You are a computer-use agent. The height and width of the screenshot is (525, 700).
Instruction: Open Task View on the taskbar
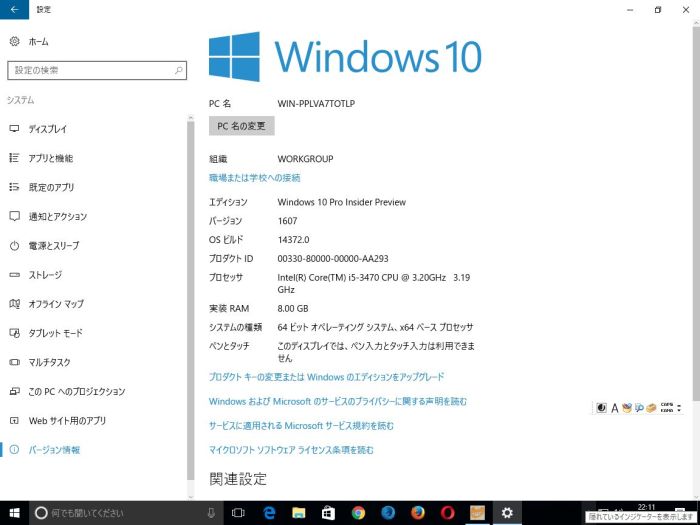[238, 513]
